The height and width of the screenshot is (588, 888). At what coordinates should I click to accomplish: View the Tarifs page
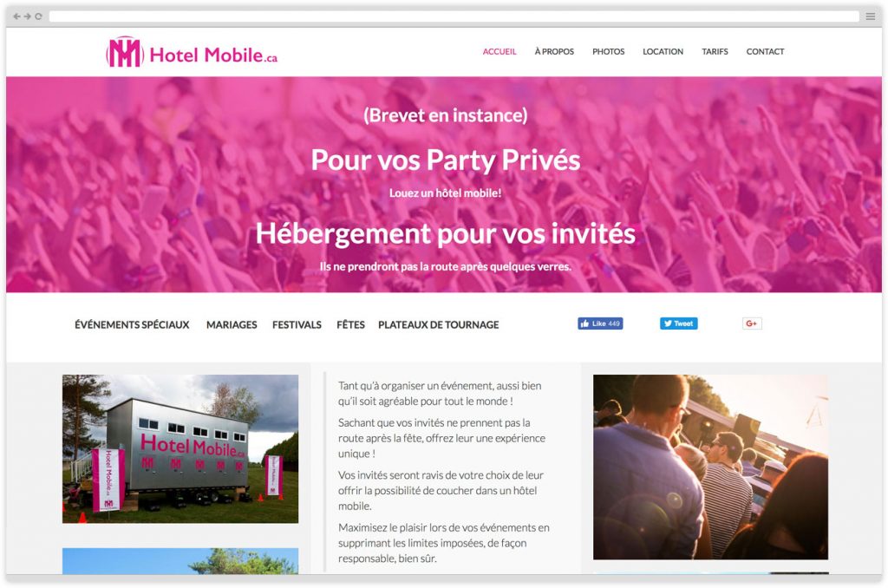(715, 51)
